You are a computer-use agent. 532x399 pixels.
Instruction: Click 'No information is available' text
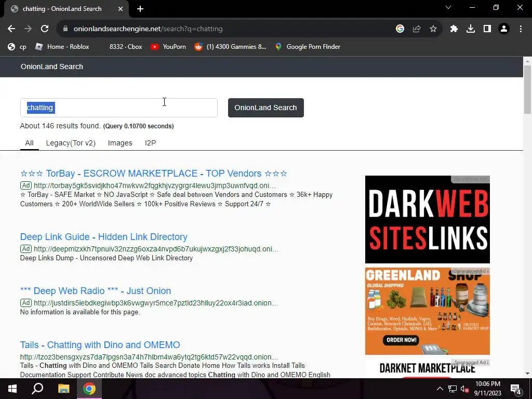(x=79, y=312)
